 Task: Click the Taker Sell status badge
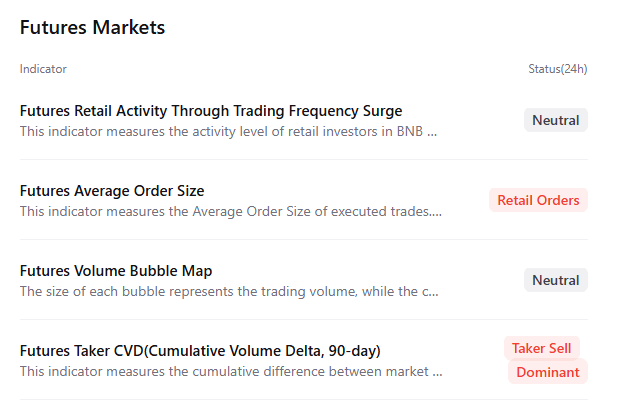[541, 348]
